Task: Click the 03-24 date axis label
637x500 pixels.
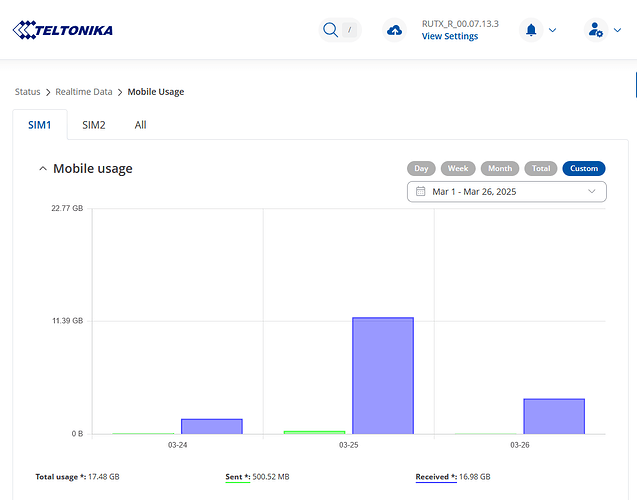Action: pyautogui.click(x=178, y=445)
